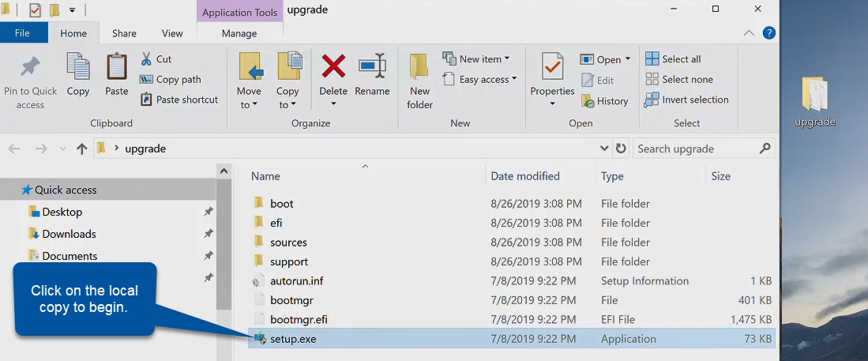Image resolution: width=868 pixels, height=361 pixels.
Task: Expand the Move to dropdown arrow
Action: click(x=255, y=105)
